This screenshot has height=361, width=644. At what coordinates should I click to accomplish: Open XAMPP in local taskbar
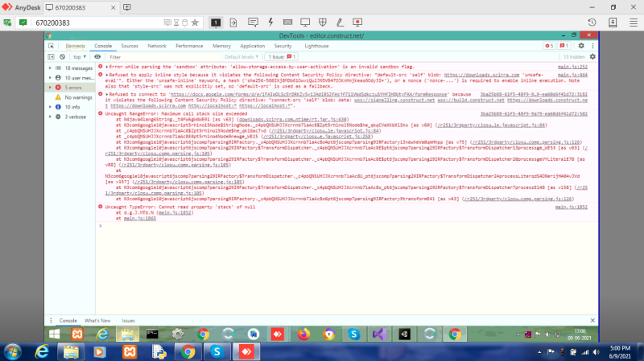coord(130,352)
